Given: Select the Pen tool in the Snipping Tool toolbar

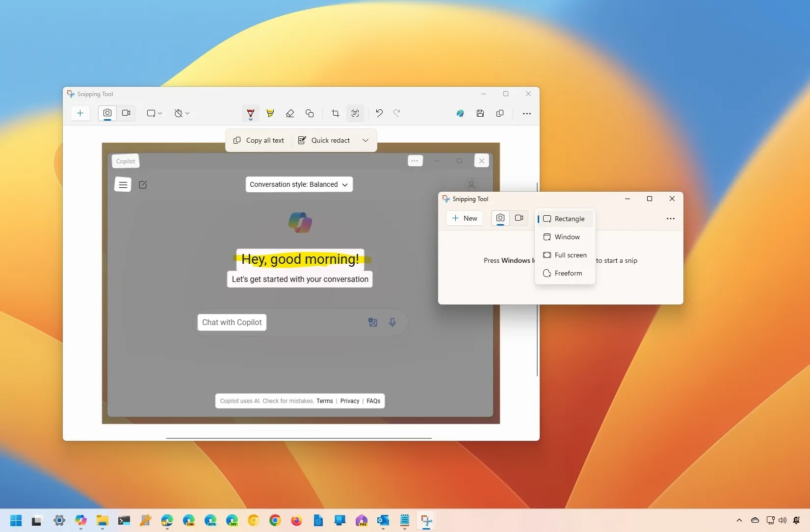Looking at the screenshot, I should [x=250, y=113].
